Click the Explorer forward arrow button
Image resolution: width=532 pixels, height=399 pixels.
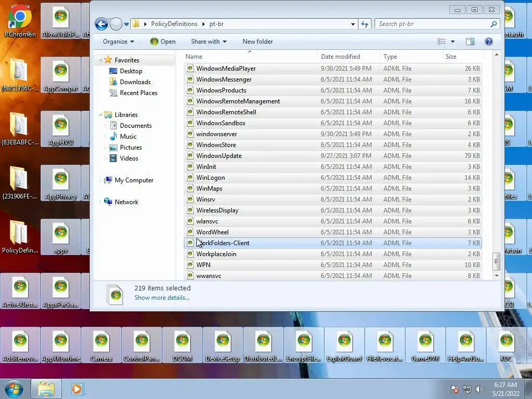pyautogui.click(x=116, y=24)
